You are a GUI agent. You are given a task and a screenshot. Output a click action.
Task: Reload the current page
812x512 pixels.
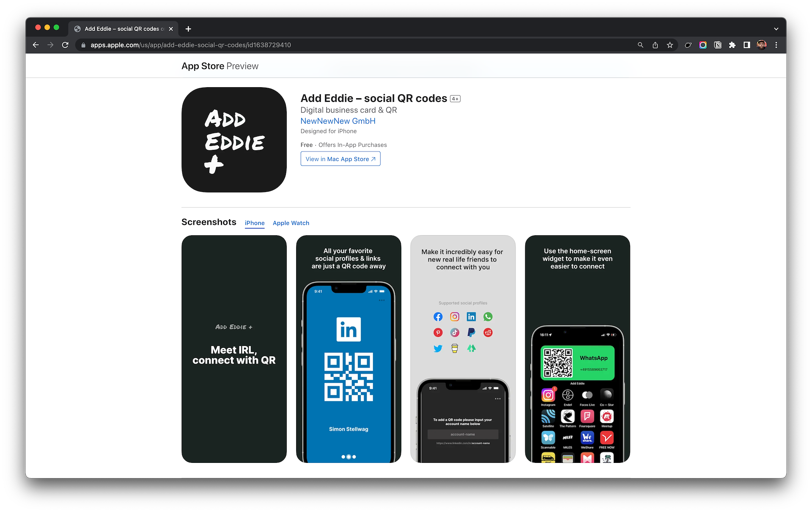pos(65,45)
